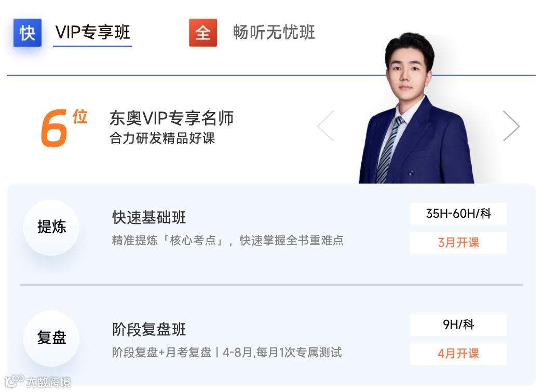Open the 快速基础班 course title
The height and width of the screenshot is (392, 544).
tap(149, 218)
